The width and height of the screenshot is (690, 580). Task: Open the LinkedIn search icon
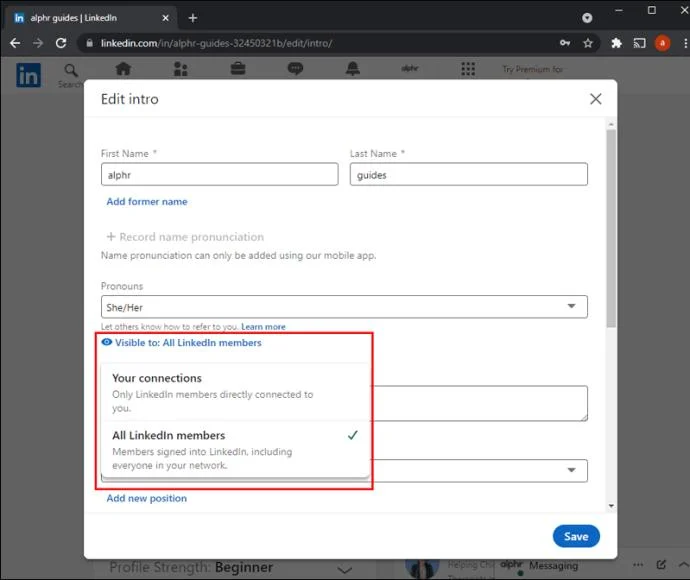[x=71, y=70]
